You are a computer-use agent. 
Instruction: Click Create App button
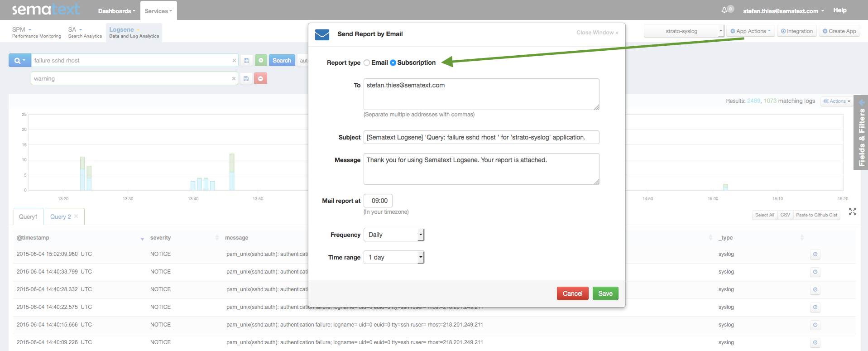pyautogui.click(x=839, y=31)
